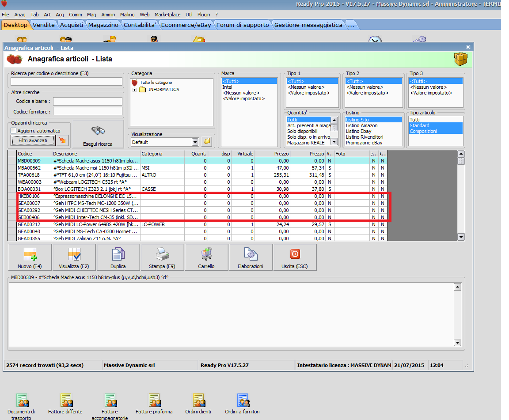Switch to the Ecommerce/eBay tab
This screenshot has height=420, width=509.
186,25
